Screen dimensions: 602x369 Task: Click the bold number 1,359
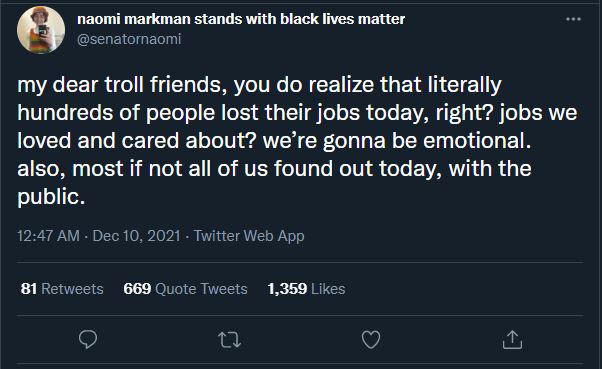[x=287, y=289]
